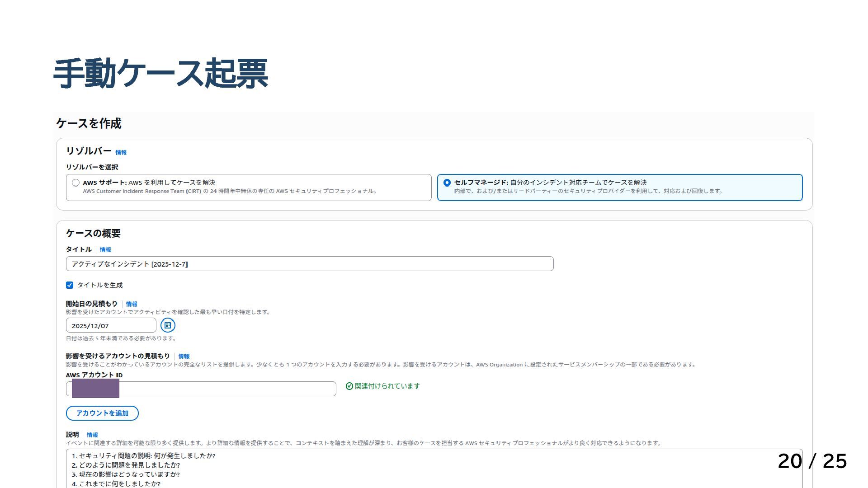Click the アカウントを追加 button
The width and height of the screenshot is (868, 488).
pos(102,413)
